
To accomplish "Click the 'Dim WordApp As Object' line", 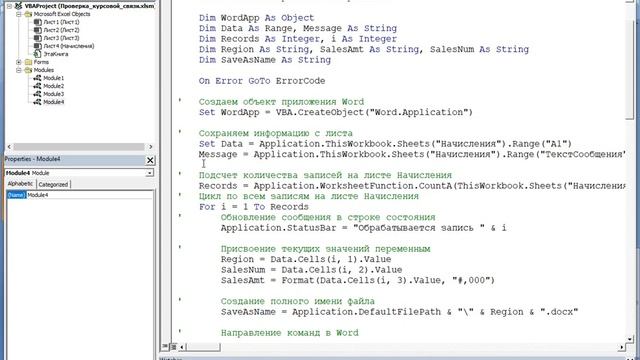I will click(257, 18).
